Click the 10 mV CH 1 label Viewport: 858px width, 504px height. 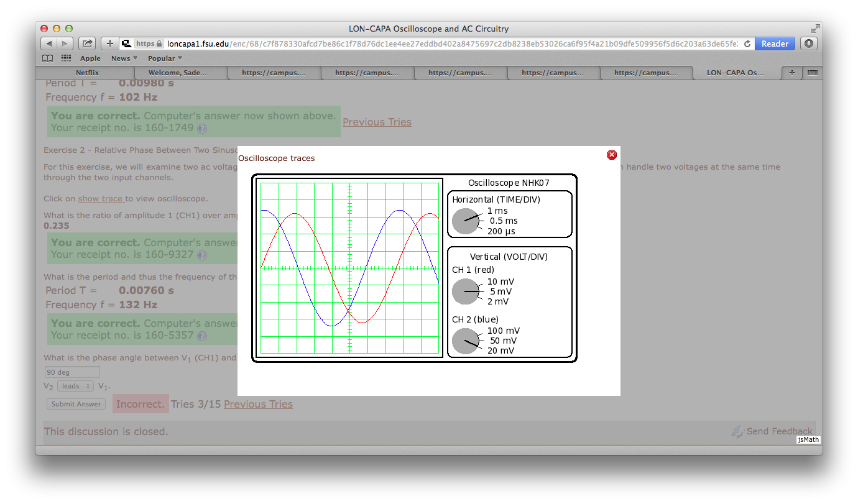[x=500, y=282]
